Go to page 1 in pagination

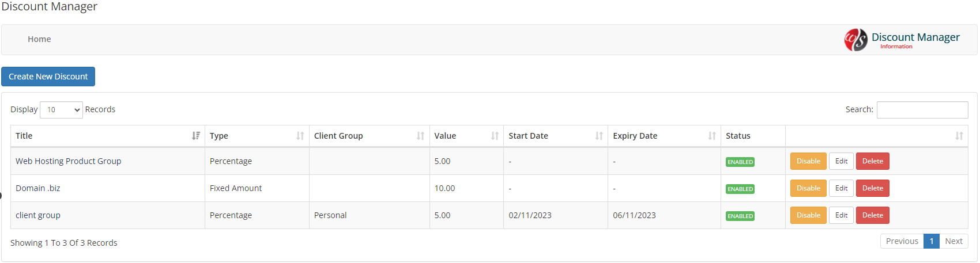[932, 241]
